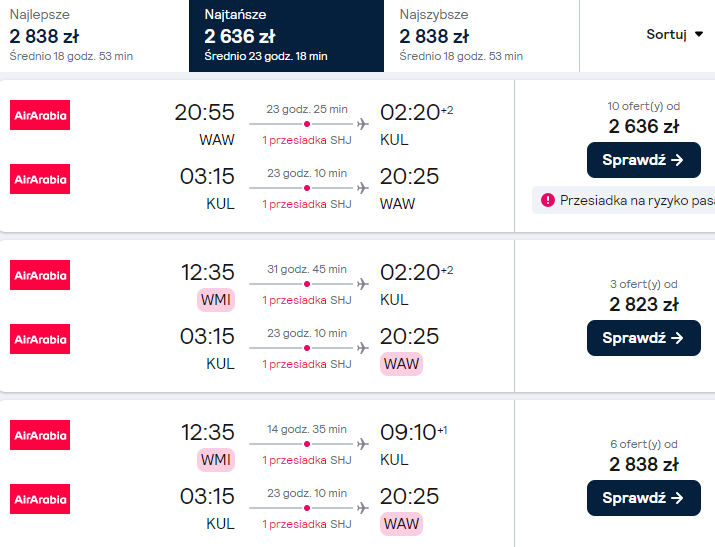Screen dimensions: 715x547
Task: Click the plane icon on the 14 godz. 35 min route
Action: (x=362, y=444)
